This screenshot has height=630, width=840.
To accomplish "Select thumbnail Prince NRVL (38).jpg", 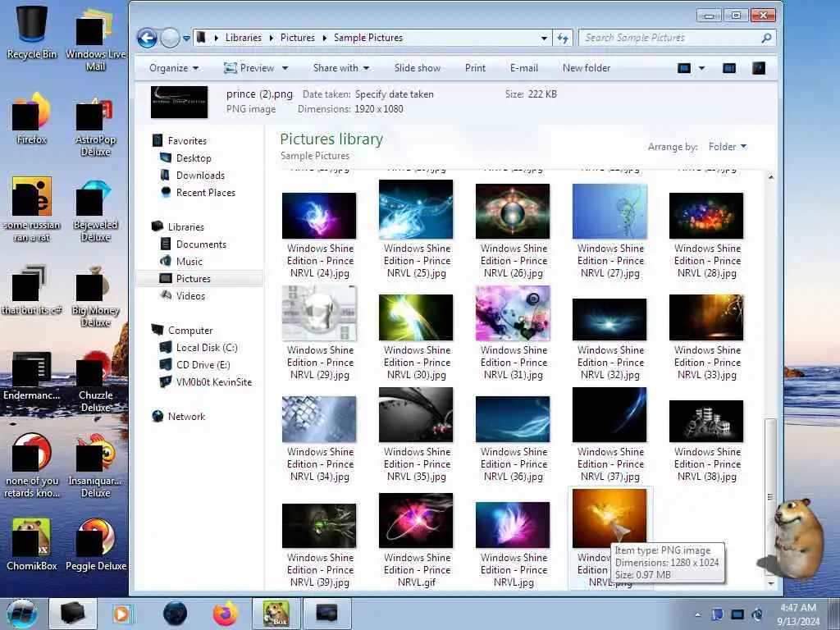I will [706, 421].
